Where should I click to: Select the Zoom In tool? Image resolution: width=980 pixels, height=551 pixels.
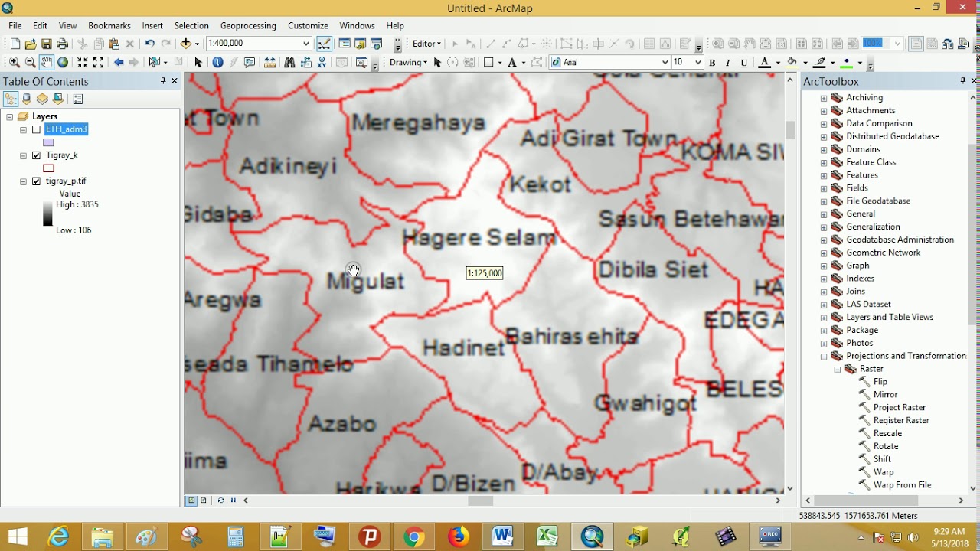point(14,63)
